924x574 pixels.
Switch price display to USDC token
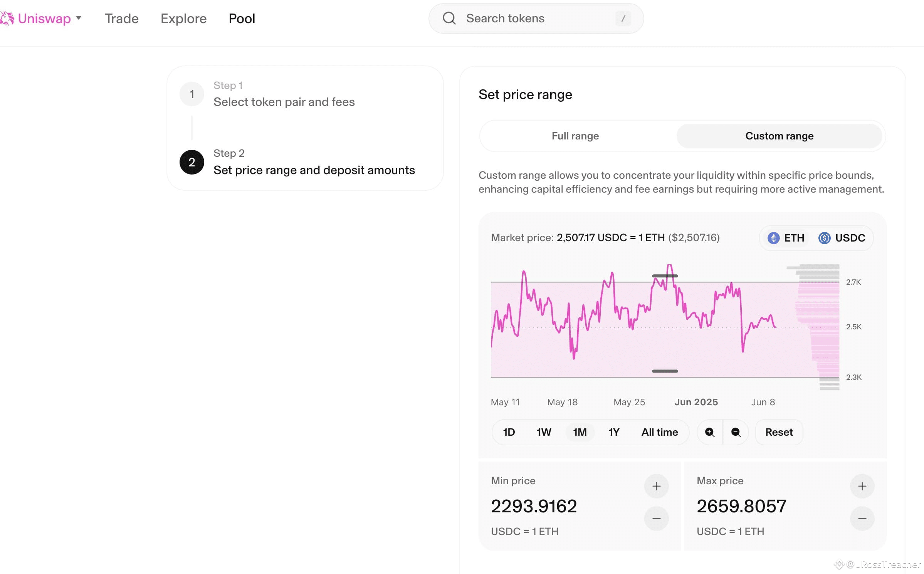pos(842,238)
